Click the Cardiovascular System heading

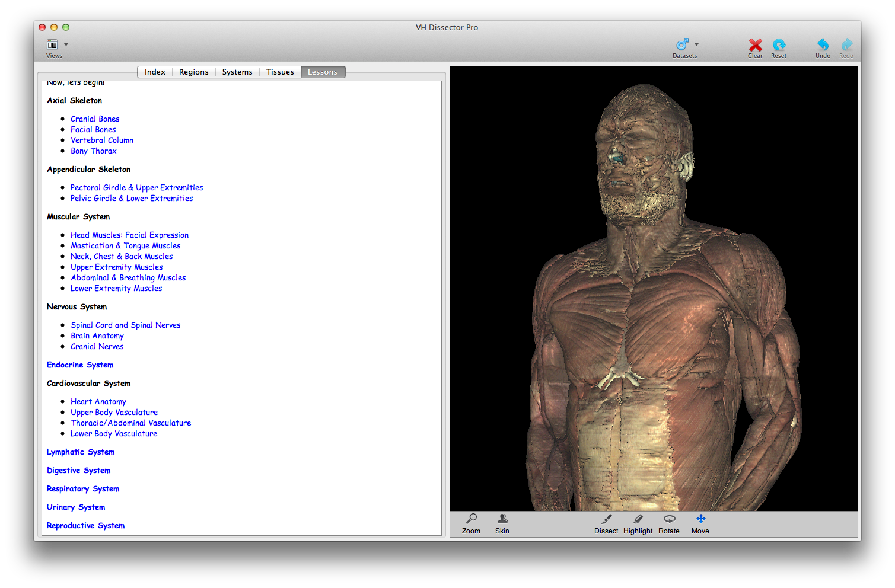(x=89, y=383)
